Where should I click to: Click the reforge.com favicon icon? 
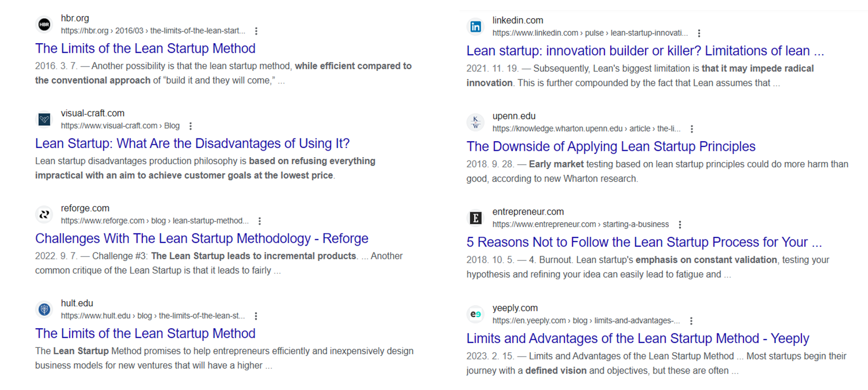pyautogui.click(x=44, y=214)
